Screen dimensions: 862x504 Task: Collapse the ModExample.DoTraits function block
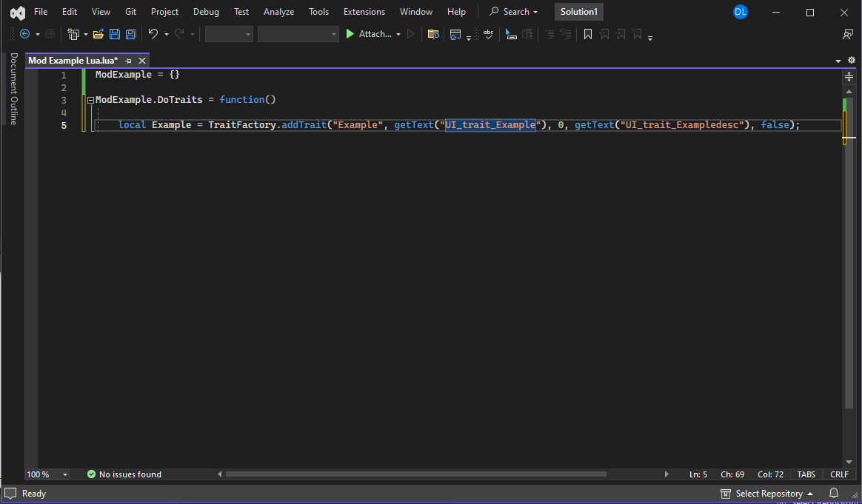pos(90,100)
